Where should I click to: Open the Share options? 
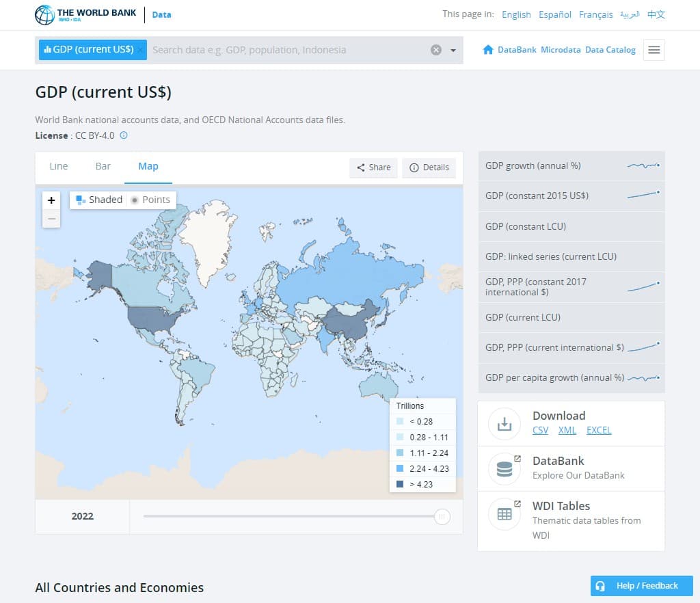tap(373, 167)
